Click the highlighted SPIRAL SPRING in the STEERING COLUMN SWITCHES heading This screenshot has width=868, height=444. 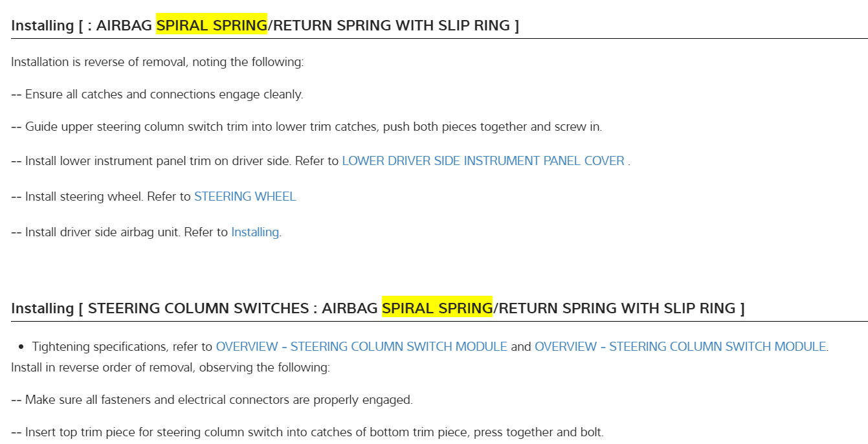pos(437,308)
